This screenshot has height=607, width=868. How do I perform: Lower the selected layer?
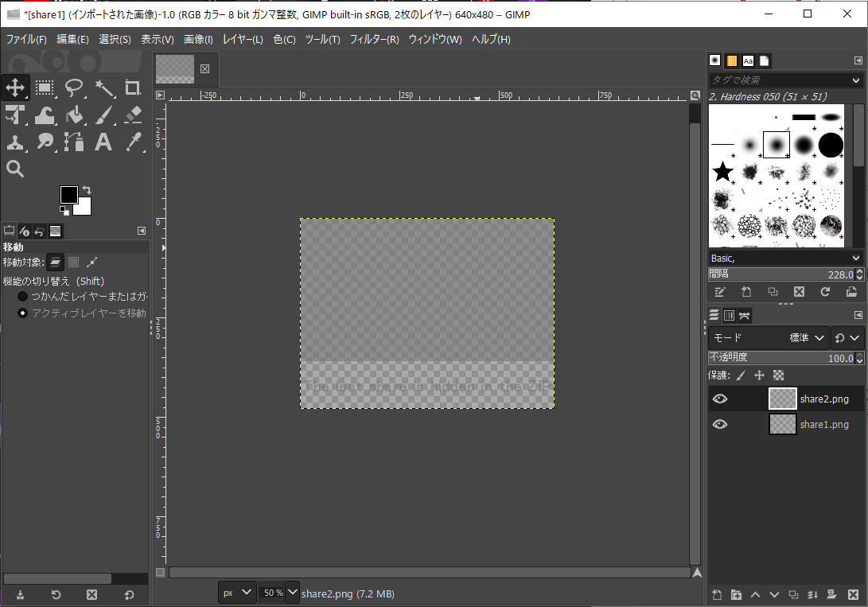pos(774,595)
